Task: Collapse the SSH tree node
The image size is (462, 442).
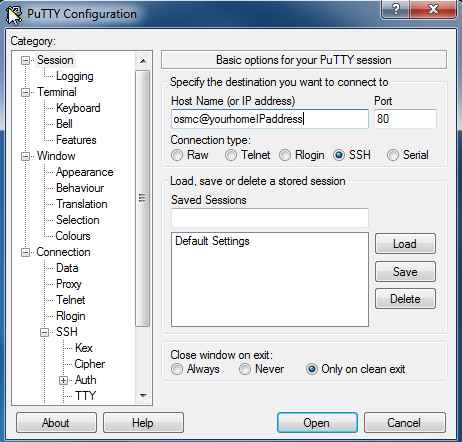Action: coord(44,332)
